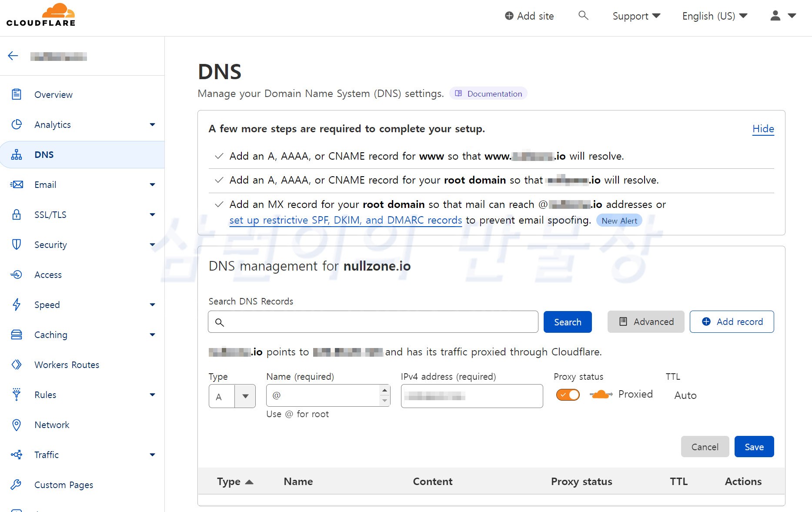Open the English (US) language dropdown
The height and width of the screenshot is (512, 812).
tap(715, 16)
